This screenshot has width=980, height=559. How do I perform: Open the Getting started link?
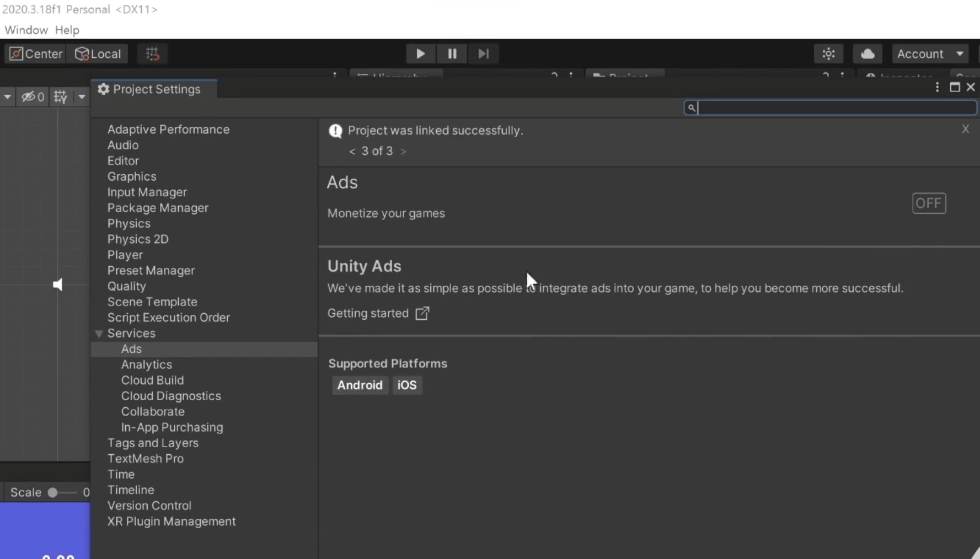coord(368,313)
